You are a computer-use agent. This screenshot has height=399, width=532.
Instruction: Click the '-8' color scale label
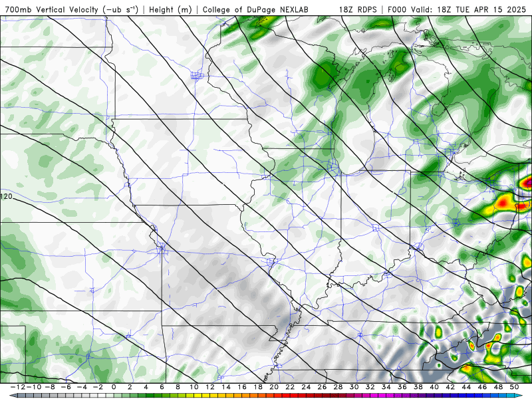50,387
